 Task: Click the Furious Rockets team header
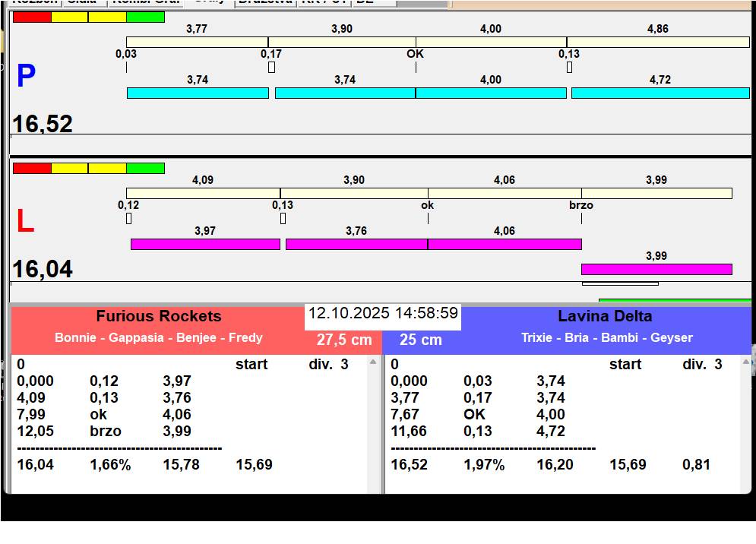coord(158,317)
